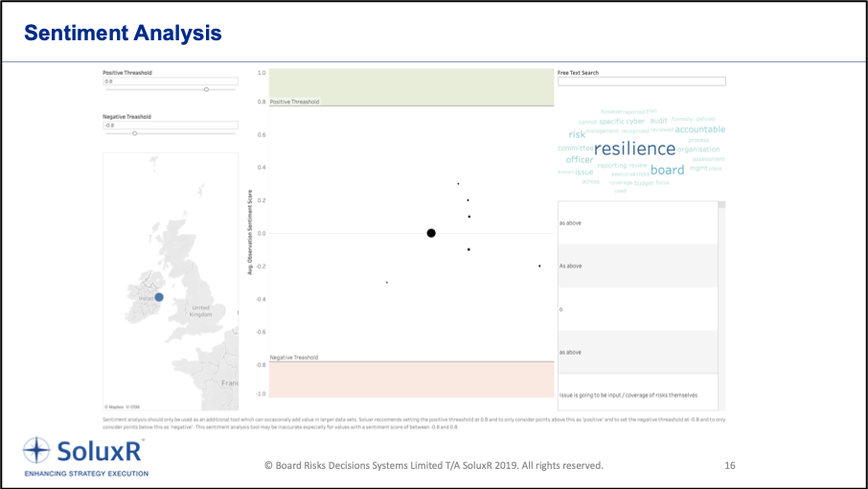Click the slide page number 16
Screen dimensions: 868x489
coord(730,465)
